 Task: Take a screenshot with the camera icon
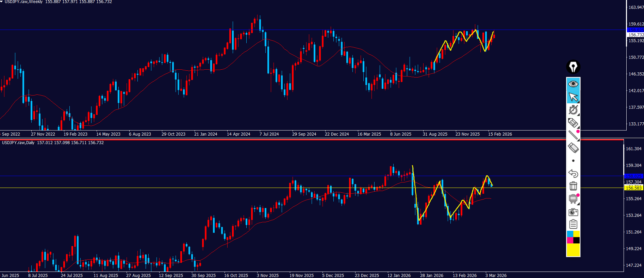coord(573,212)
